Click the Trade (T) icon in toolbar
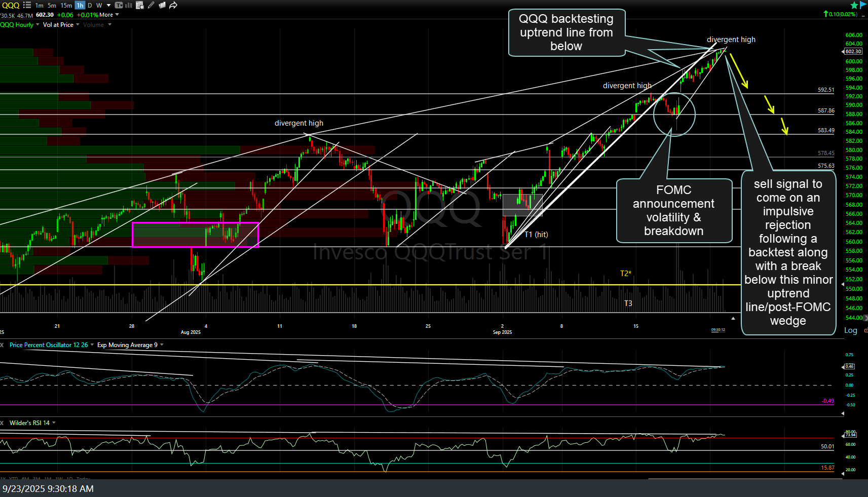This screenshot has width=868, height=497. coord(118,5)
